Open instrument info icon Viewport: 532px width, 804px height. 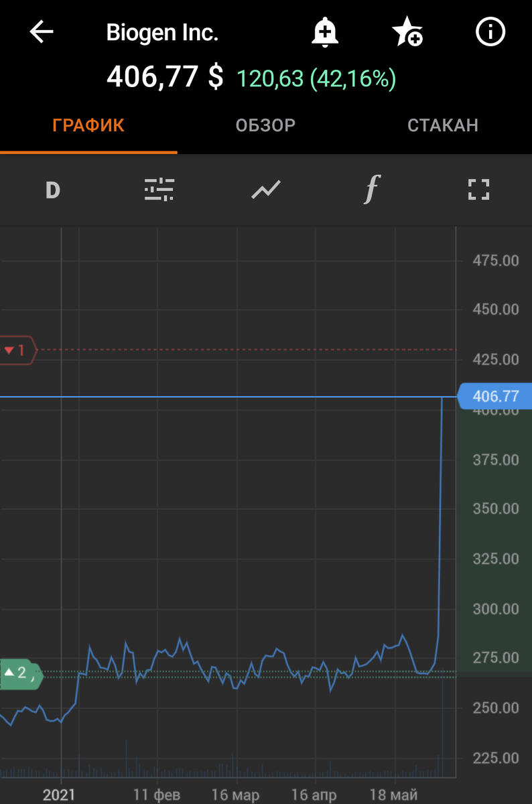point(489,31)
